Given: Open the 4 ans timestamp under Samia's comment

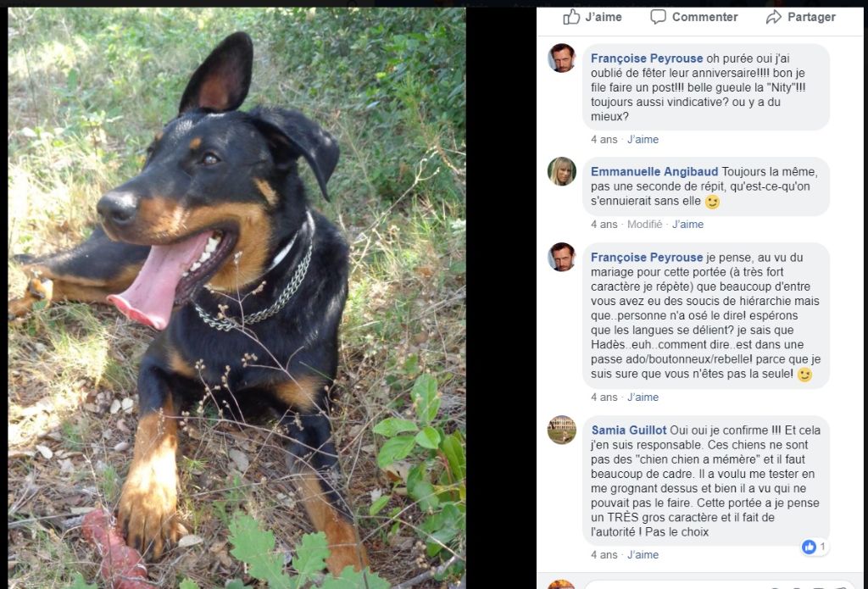Looking at the screenshot, I should (604, 555).
